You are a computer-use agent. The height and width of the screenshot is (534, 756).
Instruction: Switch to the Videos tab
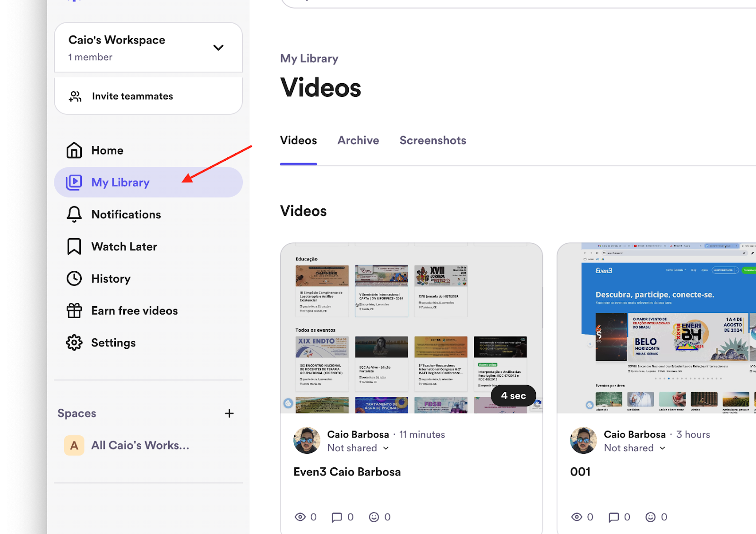point(299,140)
